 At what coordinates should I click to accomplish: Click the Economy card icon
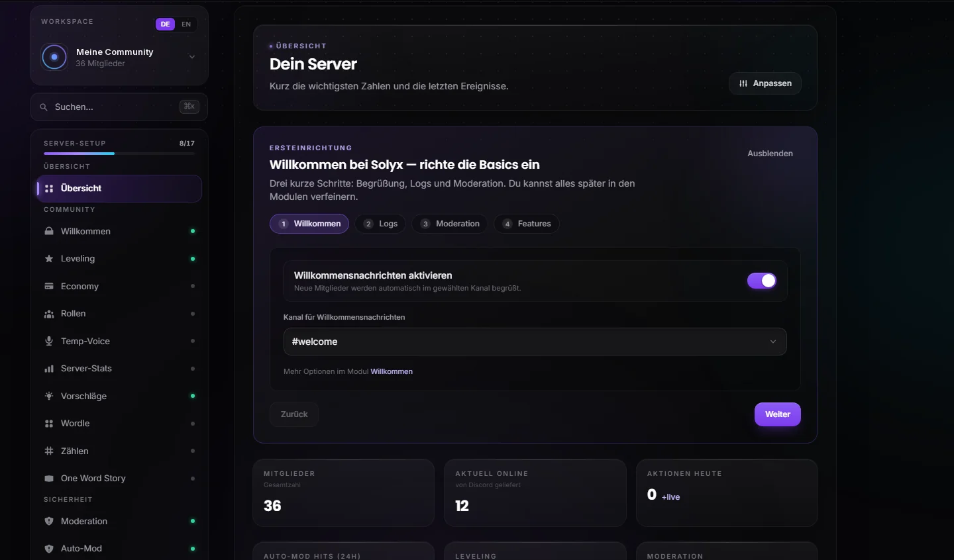tap(49, 287)
